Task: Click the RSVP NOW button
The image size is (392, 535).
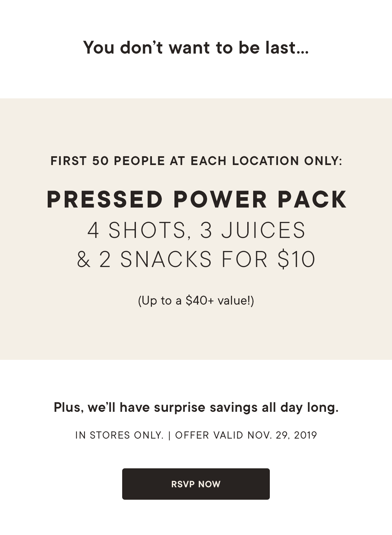Action: [196, 484]
